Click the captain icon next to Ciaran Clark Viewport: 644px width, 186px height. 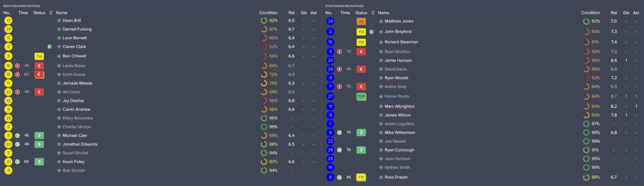click(x=50, y=47)
